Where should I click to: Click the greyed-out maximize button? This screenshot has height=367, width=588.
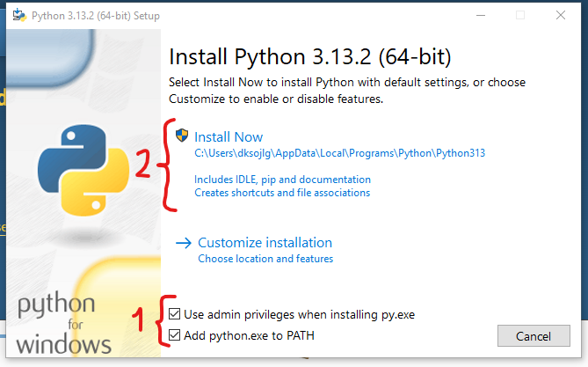click(519, 15)
